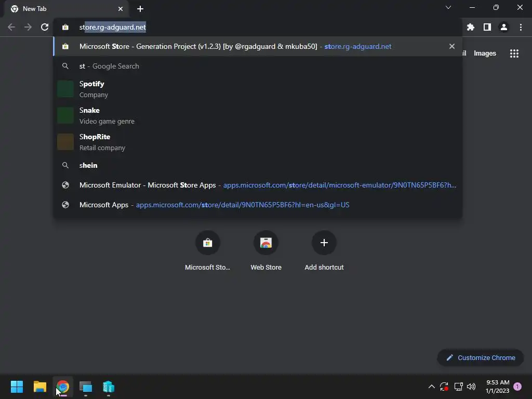The height and width of the screenshot is (399, 532).
Task: Click the sync tray icon
Action: pos(444,387)
